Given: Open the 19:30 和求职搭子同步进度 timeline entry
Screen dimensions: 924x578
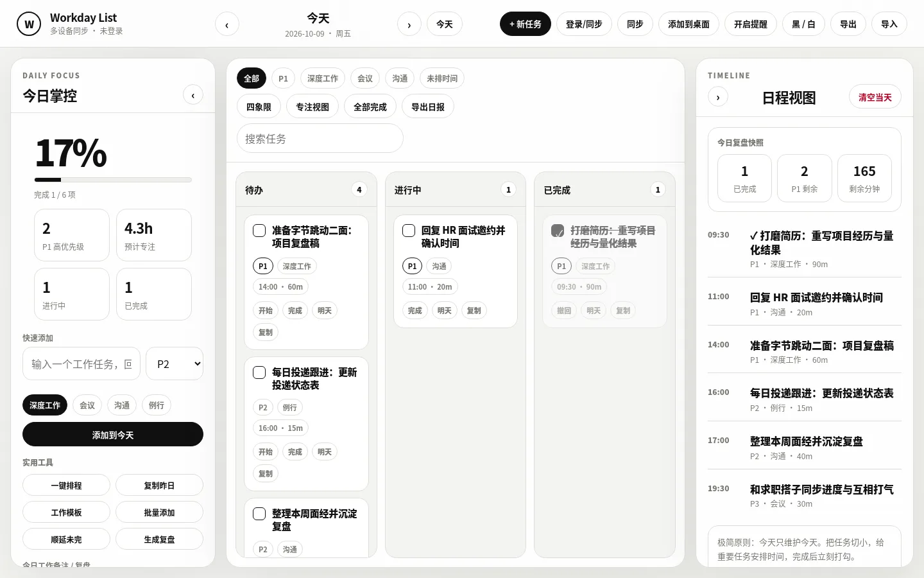Looking at the screenshot, I should click(x=805, y=496).
